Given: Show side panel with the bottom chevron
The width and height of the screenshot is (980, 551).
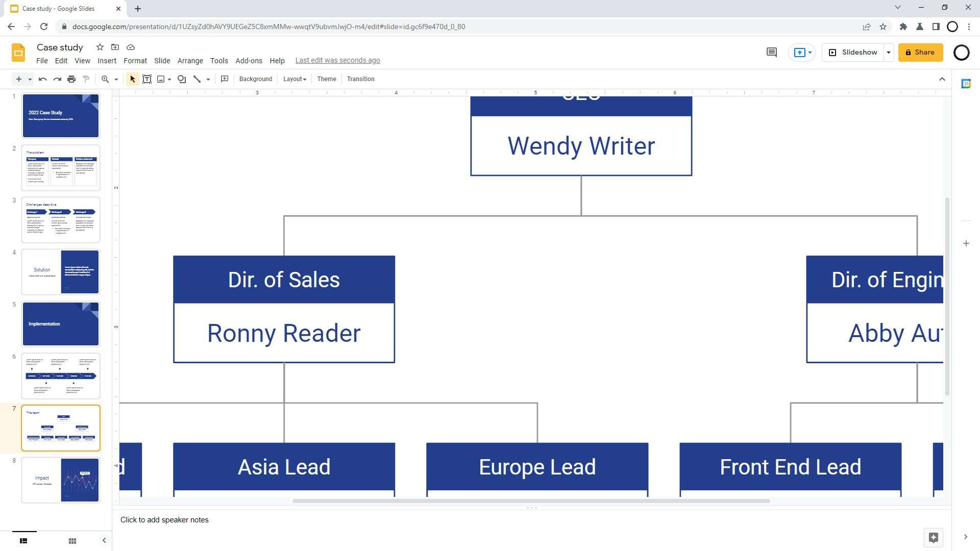Looking at the screenshot, I should coord(966,537).
